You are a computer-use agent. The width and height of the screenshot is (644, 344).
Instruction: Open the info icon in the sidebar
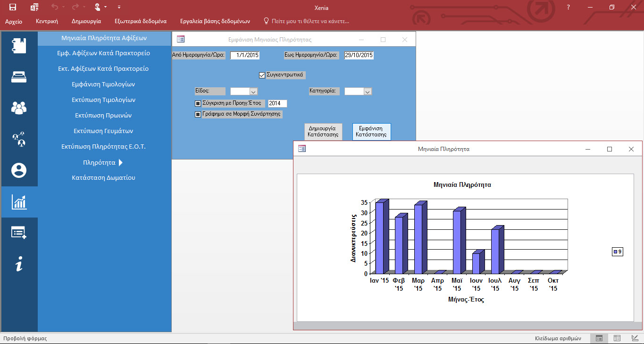pyautogui.click(x=19, y=264)
